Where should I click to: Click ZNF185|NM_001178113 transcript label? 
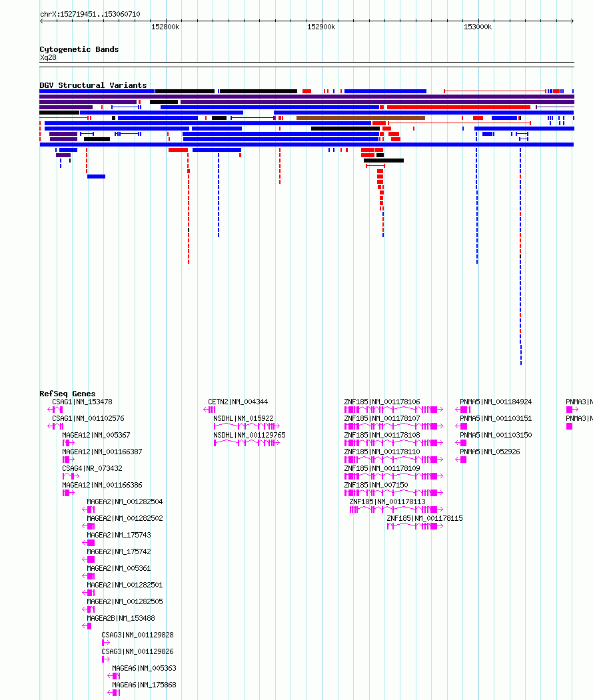click(388, 502)
